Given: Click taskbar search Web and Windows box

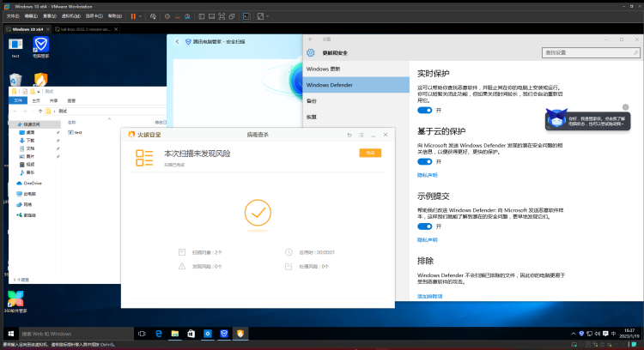Looking at the screenshot, I should point(76,334).
